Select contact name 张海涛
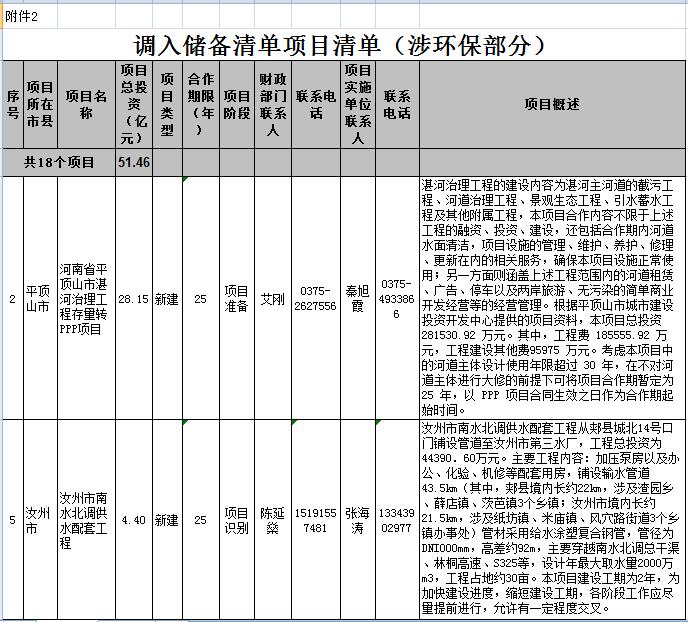 tap(358, 520)
